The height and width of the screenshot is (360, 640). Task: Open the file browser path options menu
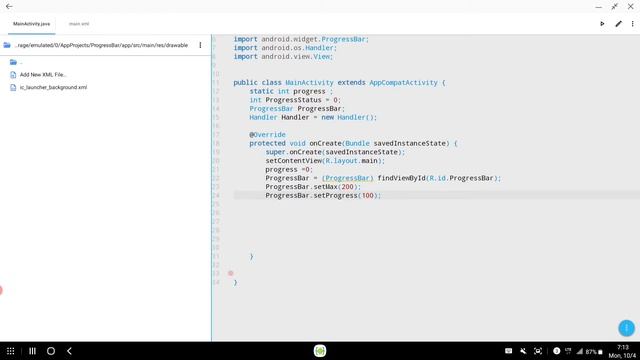click(200, 45)
